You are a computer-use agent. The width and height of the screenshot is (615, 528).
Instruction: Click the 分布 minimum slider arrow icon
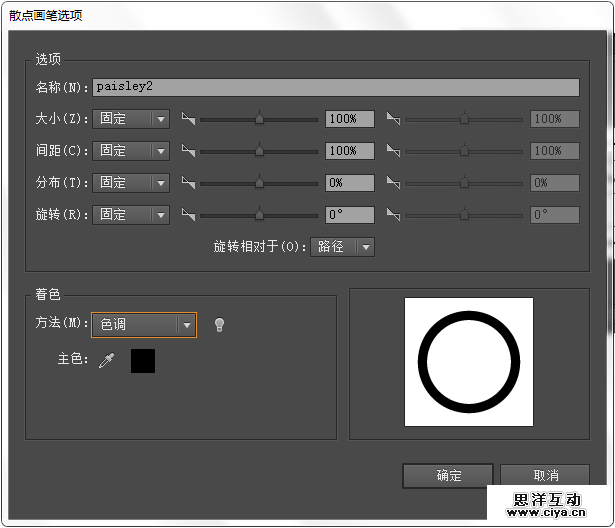[x=188, y=183]
